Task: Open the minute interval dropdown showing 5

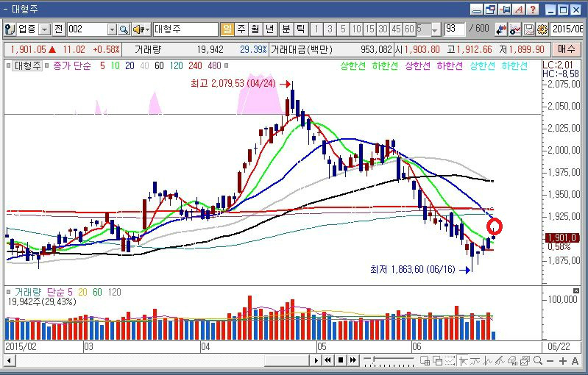Action: click(x=435, y=29)
